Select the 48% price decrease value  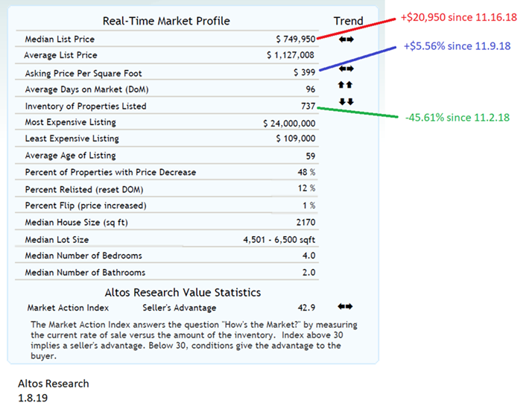pyautogui.click(x=307, y=172)
